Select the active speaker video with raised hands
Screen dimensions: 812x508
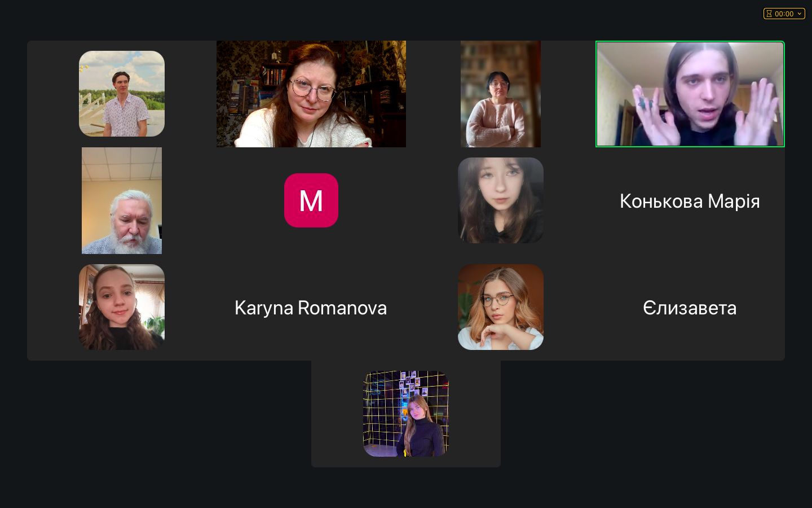[690, 94]
